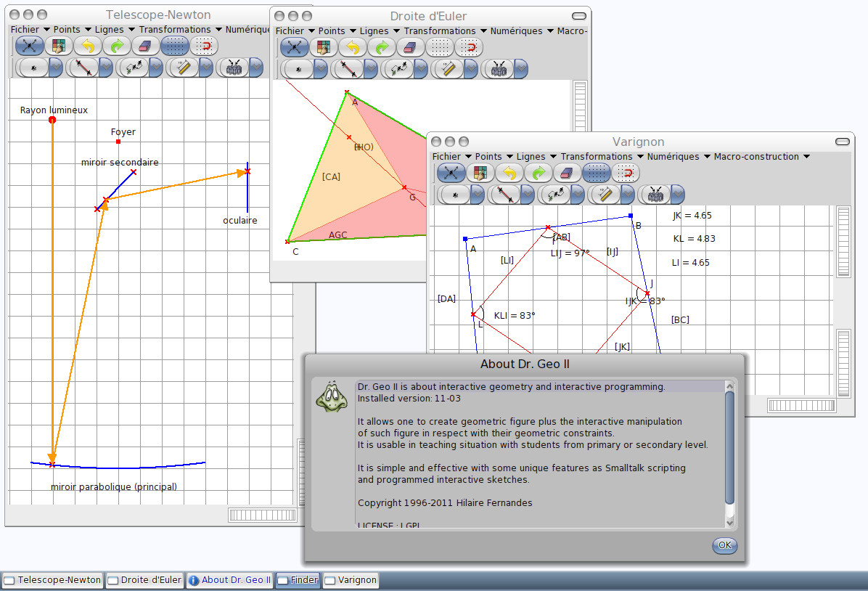The height and width of the screenshot is (591, 868).
Task: Click scroll-down arrow in About dialog
Action: pos(729,522)
